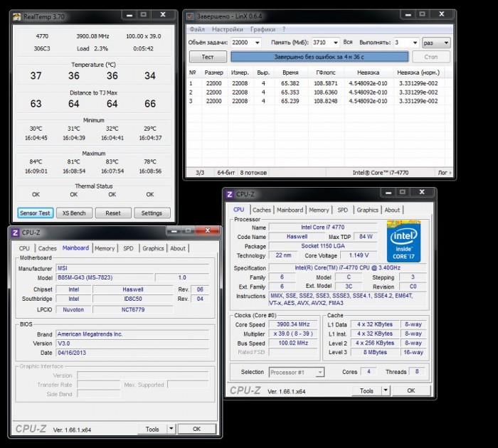Click the Reset button in RealTemp
The width and height of the screenshot is (498, 448).
(x=113, y=213)
